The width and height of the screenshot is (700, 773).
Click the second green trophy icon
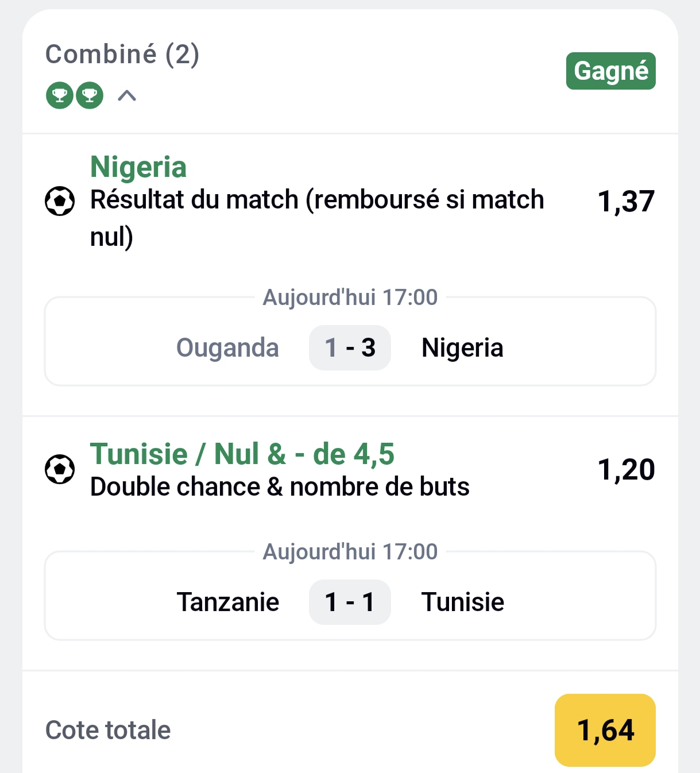pyautogui.click(x=90, y=95)
